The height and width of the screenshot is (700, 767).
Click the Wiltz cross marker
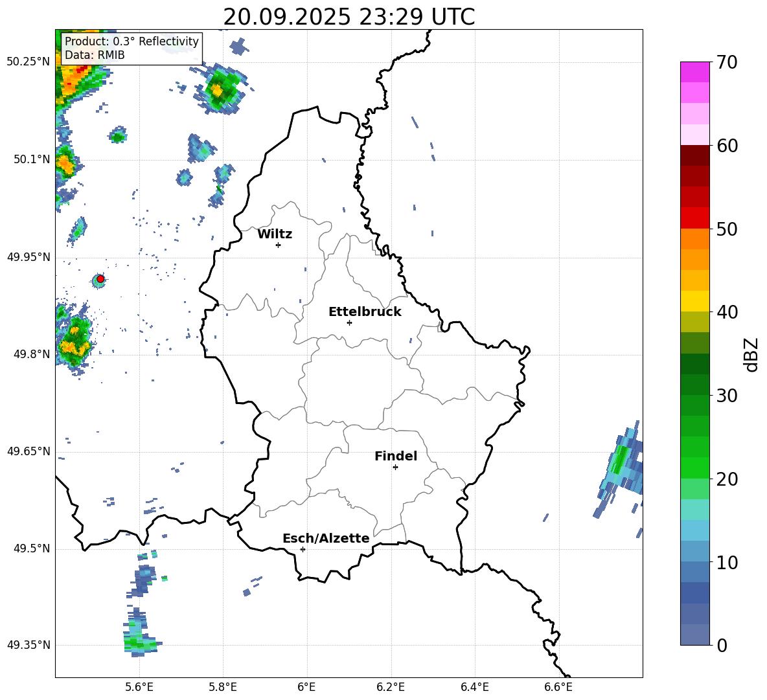click(x=279, y=245)
